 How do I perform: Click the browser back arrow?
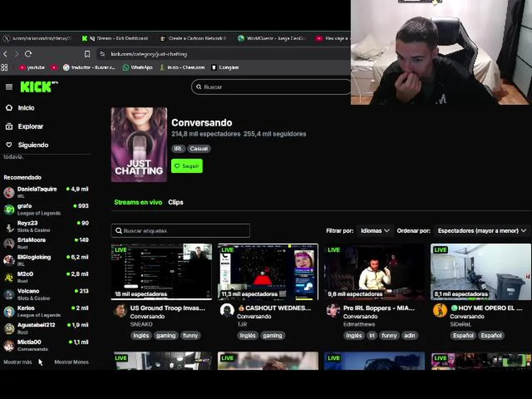pyautogui.click(x=6, y=54)
